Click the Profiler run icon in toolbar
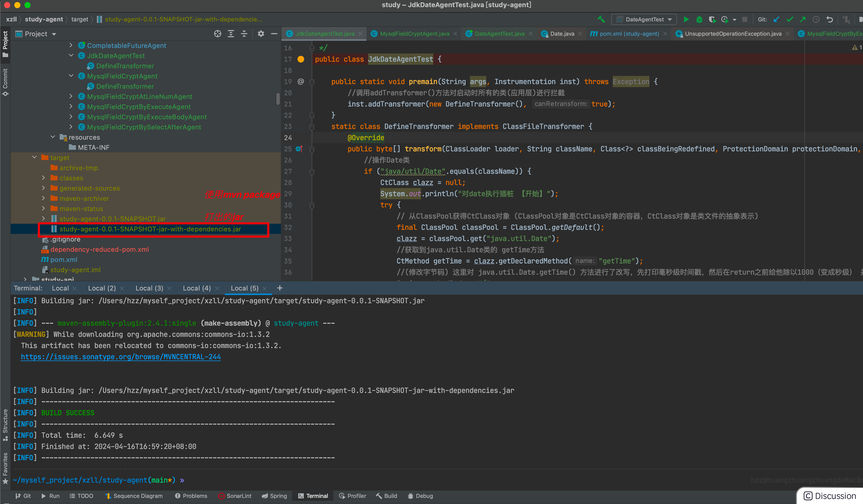This screenshot has height=504, width=863. (x=724, y=20)
